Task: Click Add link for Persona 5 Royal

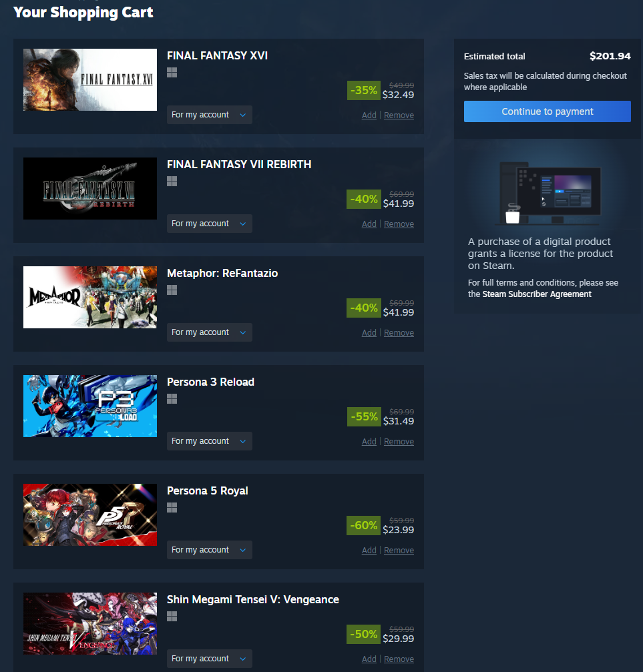Action: pyautogui.click(x=369, y=551)
